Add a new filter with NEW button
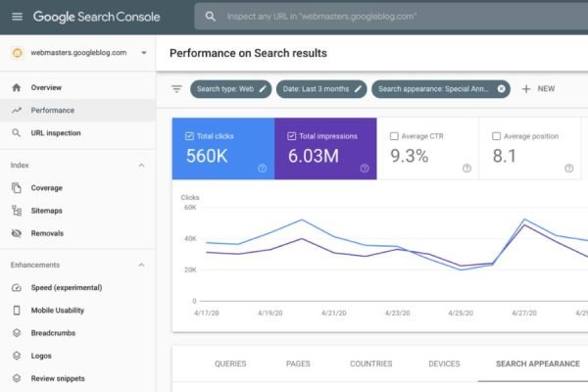 (x=538, y=88)
